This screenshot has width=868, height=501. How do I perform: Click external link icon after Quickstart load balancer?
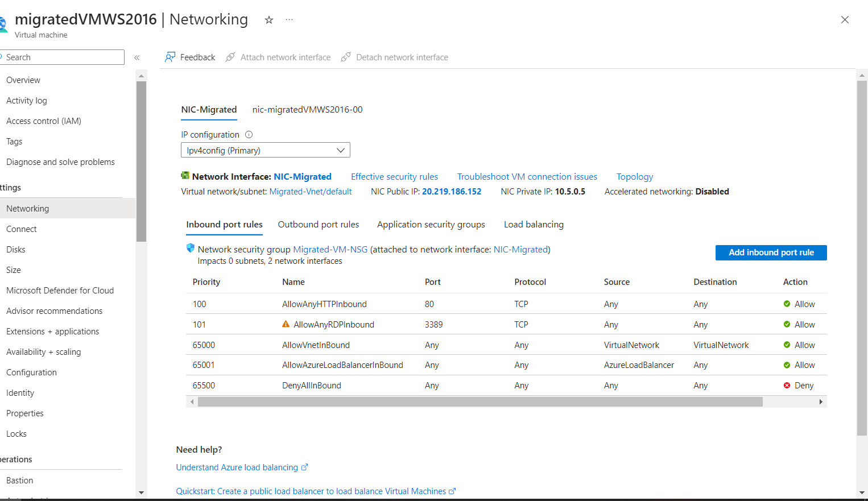[452, 491]
